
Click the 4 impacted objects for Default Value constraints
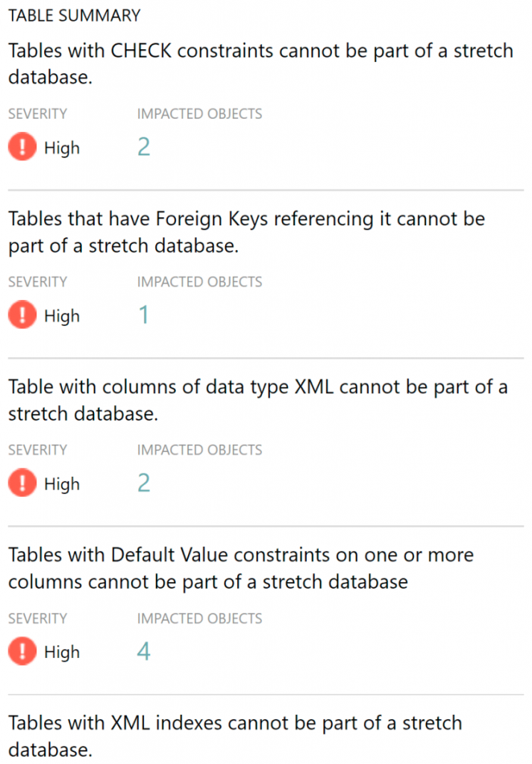click(x=143, y=651)
